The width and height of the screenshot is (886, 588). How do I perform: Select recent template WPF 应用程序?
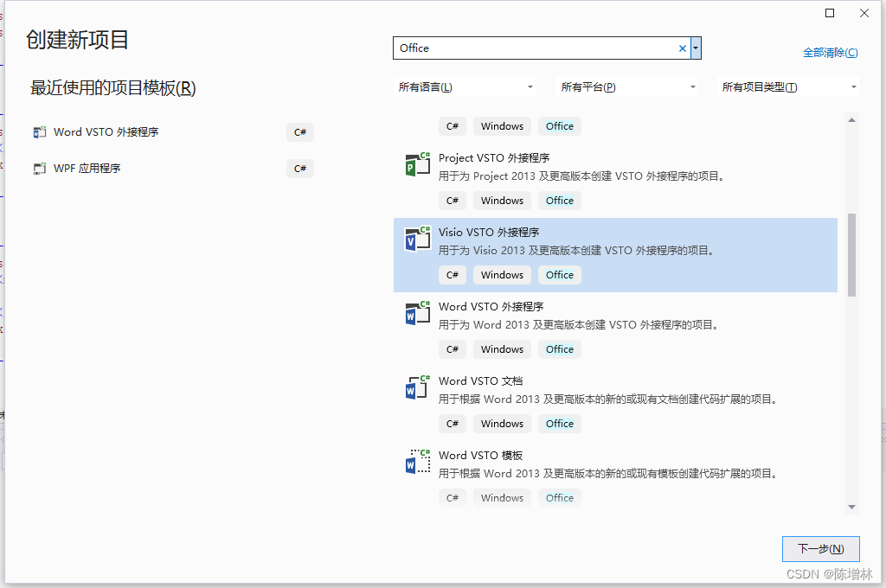87,169
